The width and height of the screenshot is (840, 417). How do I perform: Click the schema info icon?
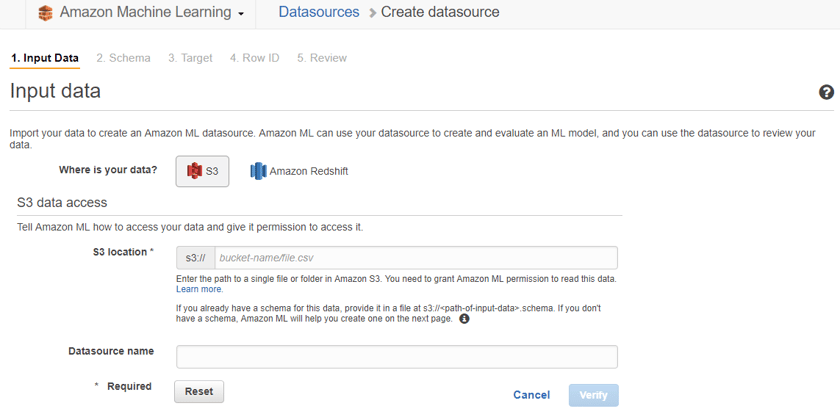[x=464, y=319]
